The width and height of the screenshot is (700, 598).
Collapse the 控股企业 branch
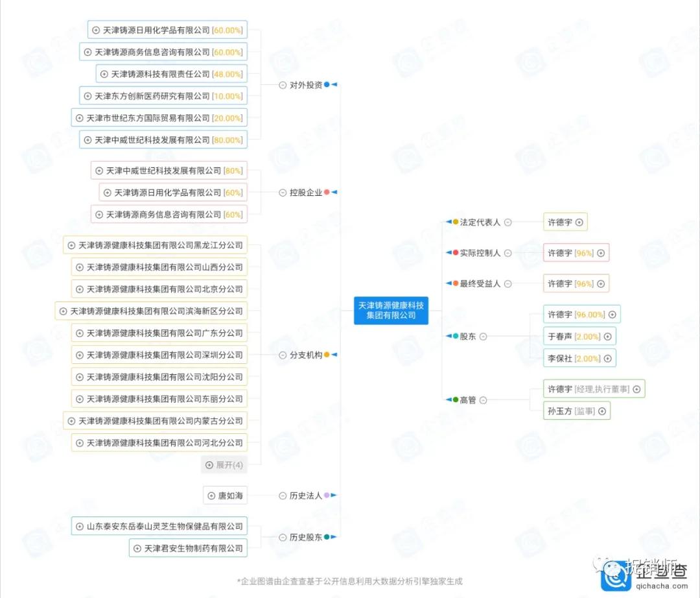[283, 193]
